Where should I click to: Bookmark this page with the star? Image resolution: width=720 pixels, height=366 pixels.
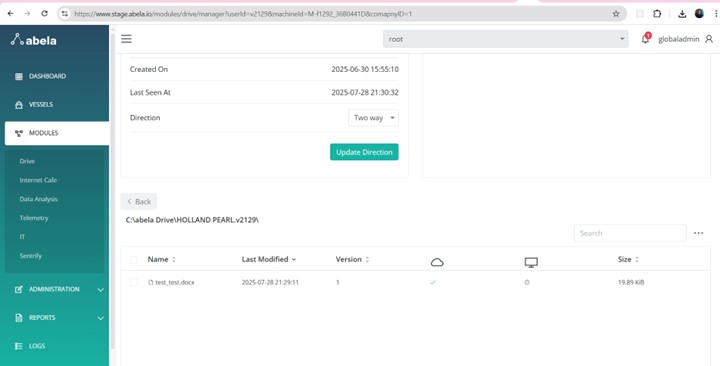coord(616,14)
